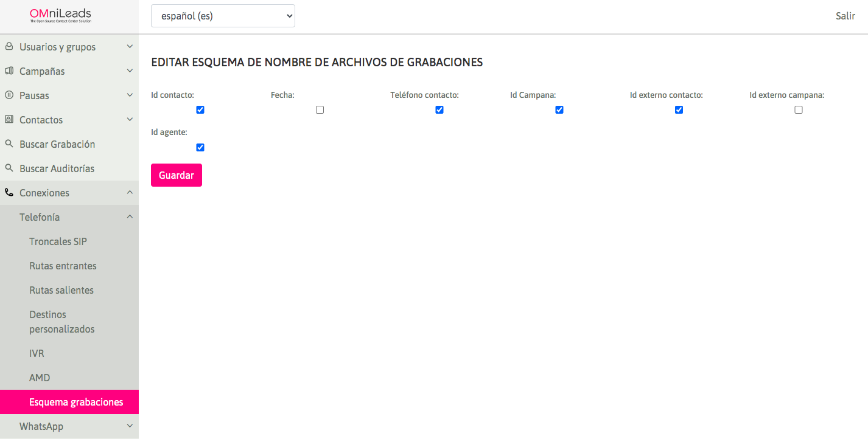Click the megaphone icon beside Campañas
The width and height of the screenshot is (868, 439).
pos(9,71)
